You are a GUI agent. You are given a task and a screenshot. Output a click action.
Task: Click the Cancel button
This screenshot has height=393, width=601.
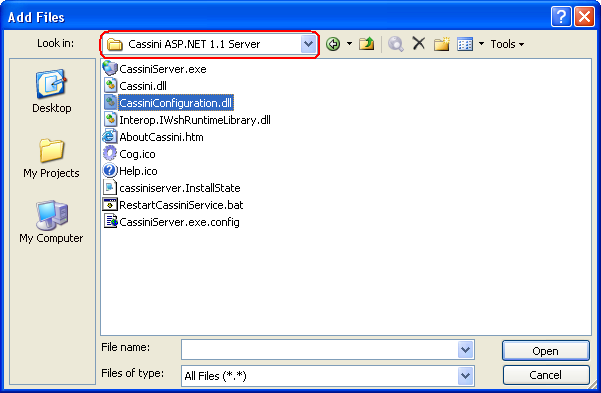tap(545, 375)
